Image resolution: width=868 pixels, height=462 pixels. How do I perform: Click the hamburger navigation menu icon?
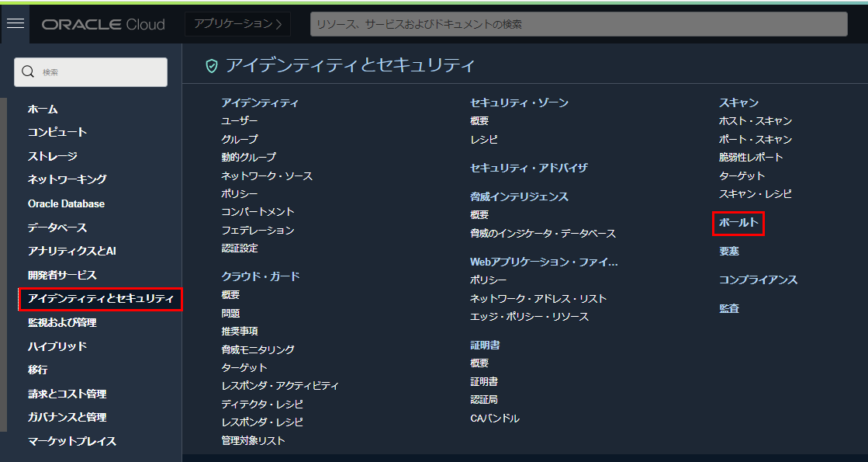click(16, 24)
